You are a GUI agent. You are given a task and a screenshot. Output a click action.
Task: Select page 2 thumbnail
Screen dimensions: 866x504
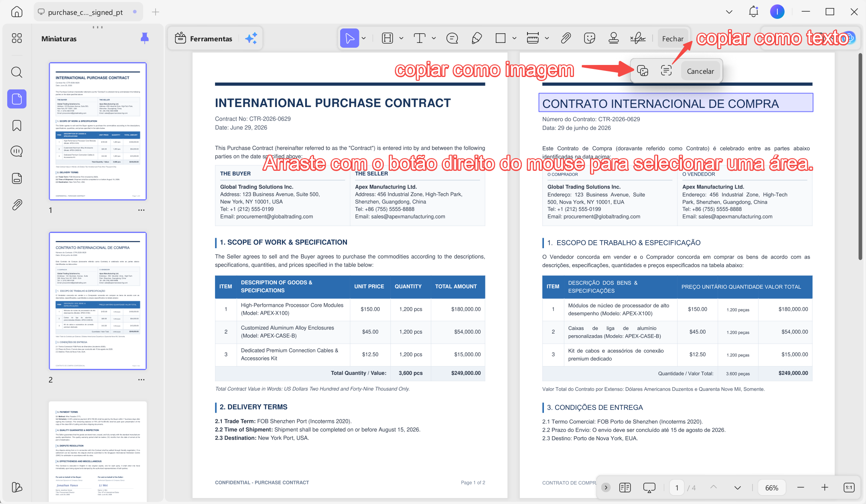[x=98, y=301]
